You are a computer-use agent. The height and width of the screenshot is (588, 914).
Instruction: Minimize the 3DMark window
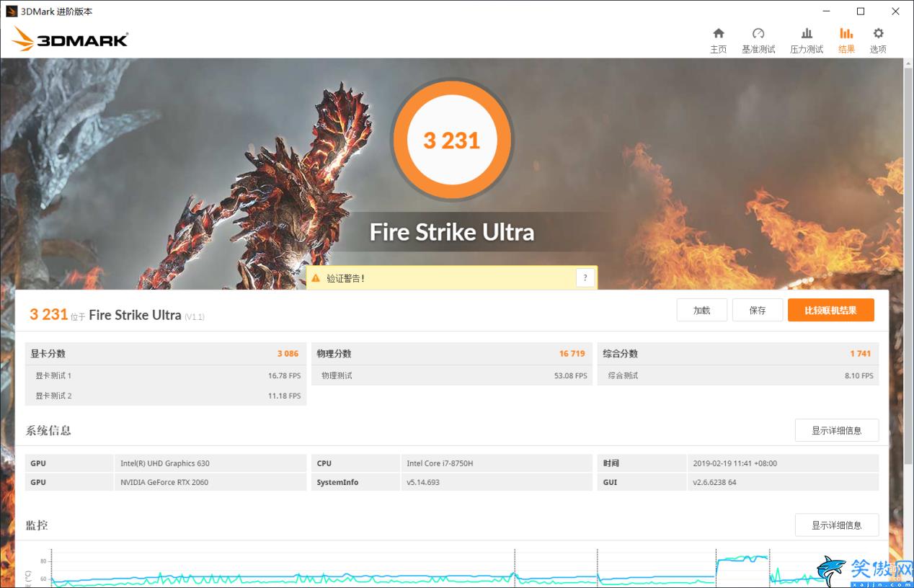pyautogui.click(x=826, y=12)
